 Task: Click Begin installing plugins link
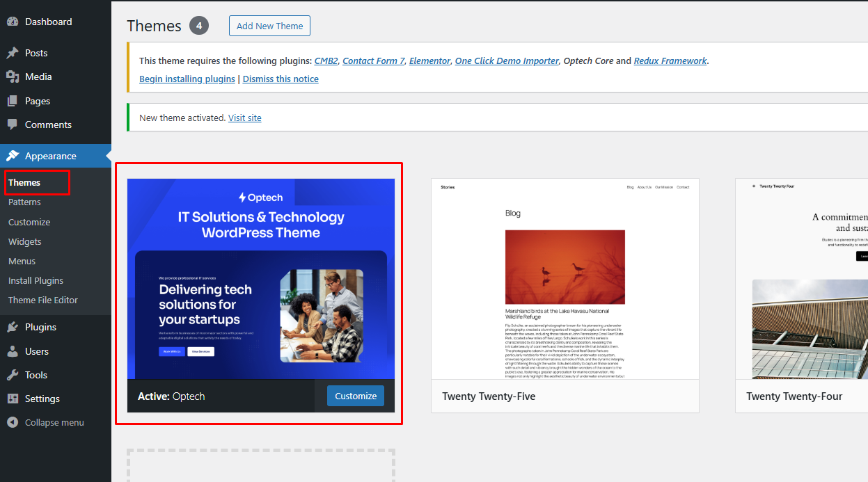[x=187, y=79]
